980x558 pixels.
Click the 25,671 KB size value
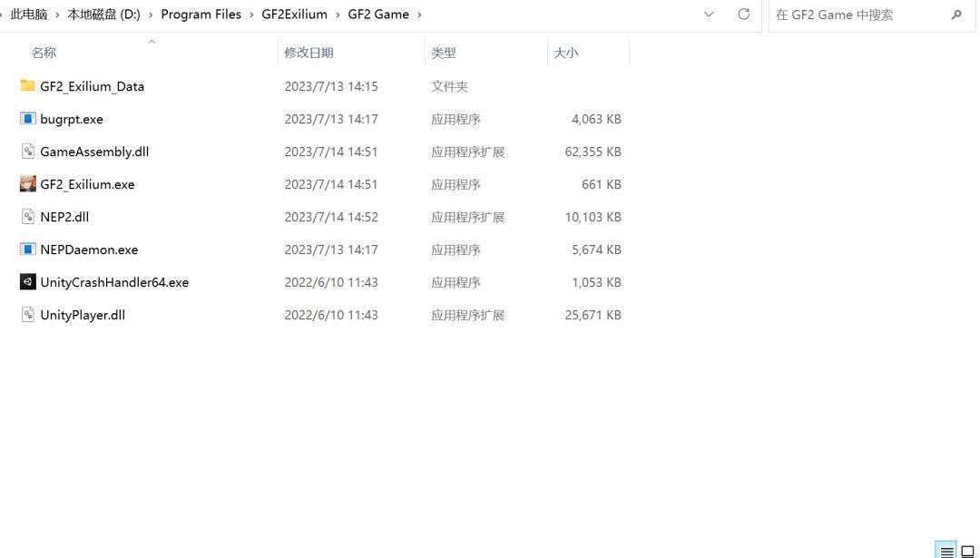pos(593,315)
